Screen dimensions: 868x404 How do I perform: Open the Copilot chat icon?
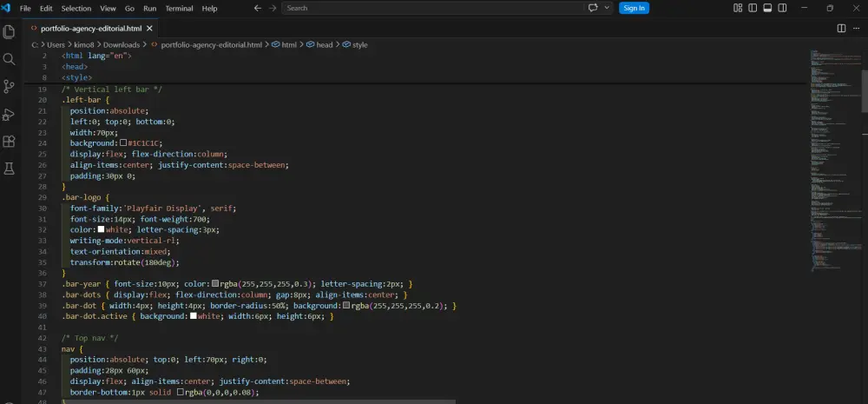tap(593, 8)
